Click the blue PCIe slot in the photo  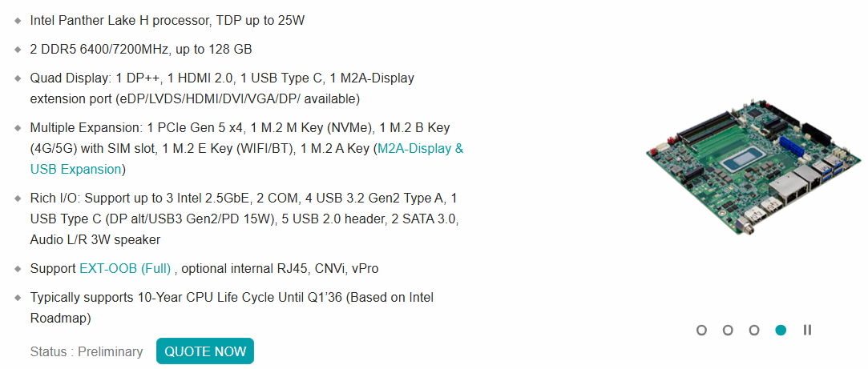pyautogui.click(x=793, y=147)
